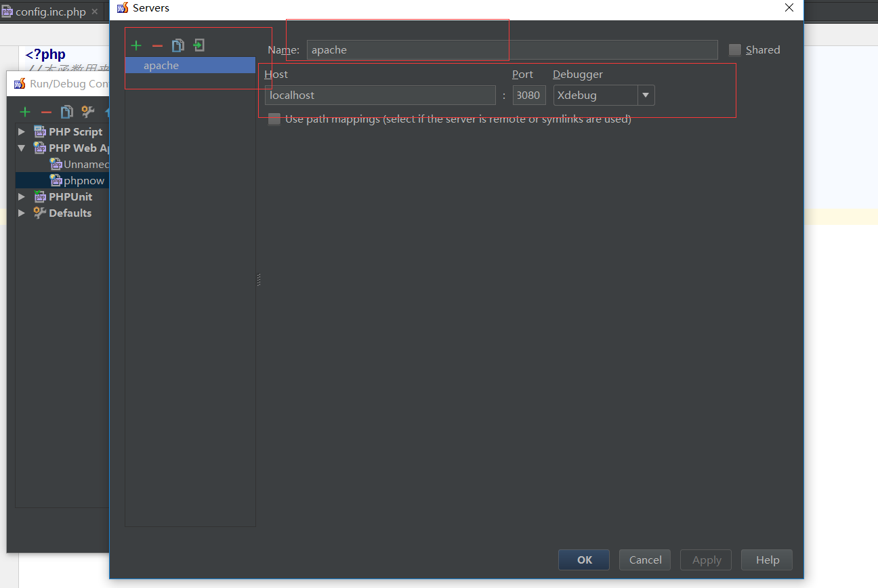This screenshot has width=878, height=588.
Task: Add configuration in Run/Debug Configurations window
Action: 25,112
